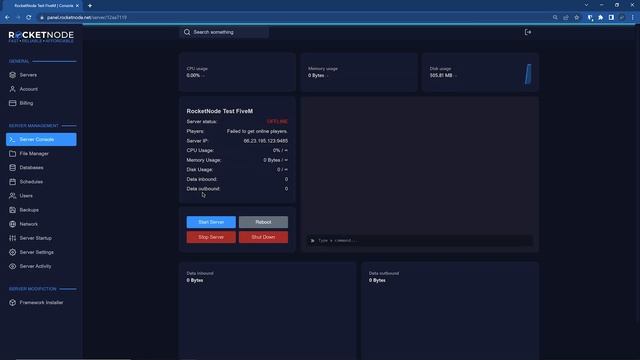
Task: Reload the page with browser refresh icon
Action: click(x=29, y=18)
